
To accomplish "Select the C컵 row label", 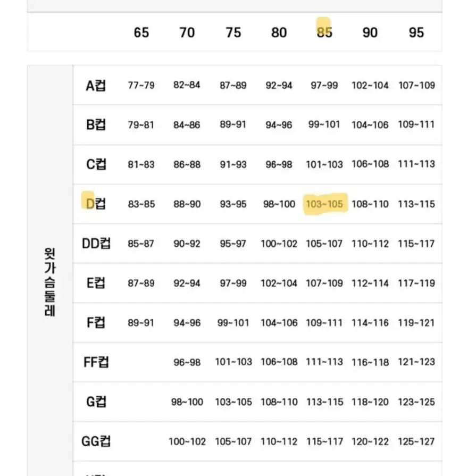I will 96,164.
